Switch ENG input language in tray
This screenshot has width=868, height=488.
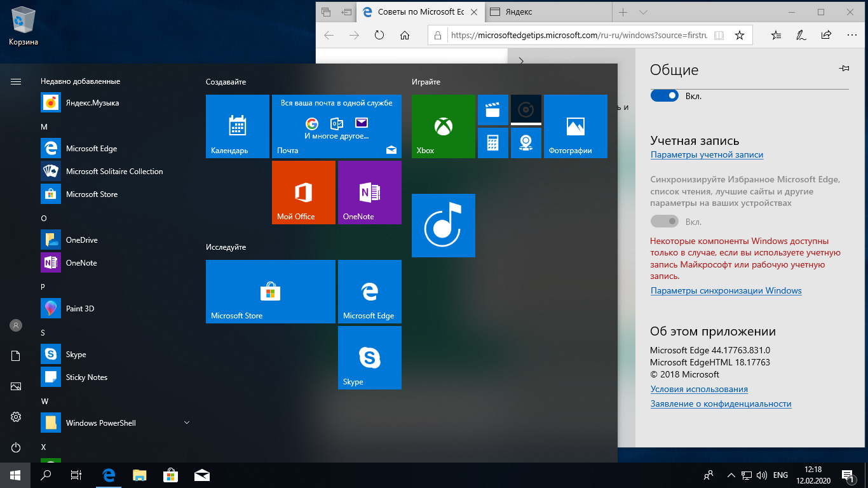780,475
